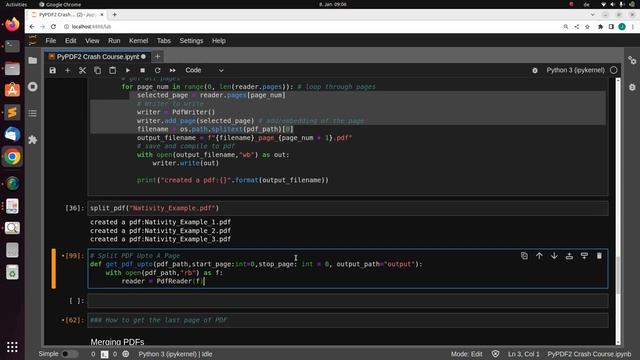The width and height of the screenshot is (640, 360).
Task: Select PyPDF2 Crash Course.ipynb notebook tab
Action: pos(97,57)
